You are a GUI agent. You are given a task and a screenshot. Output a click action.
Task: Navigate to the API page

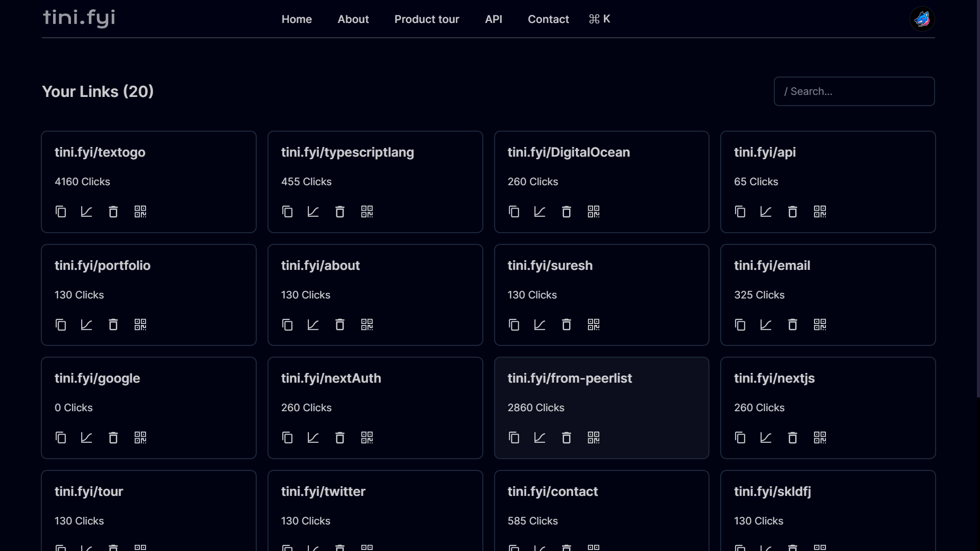point(494,19)
